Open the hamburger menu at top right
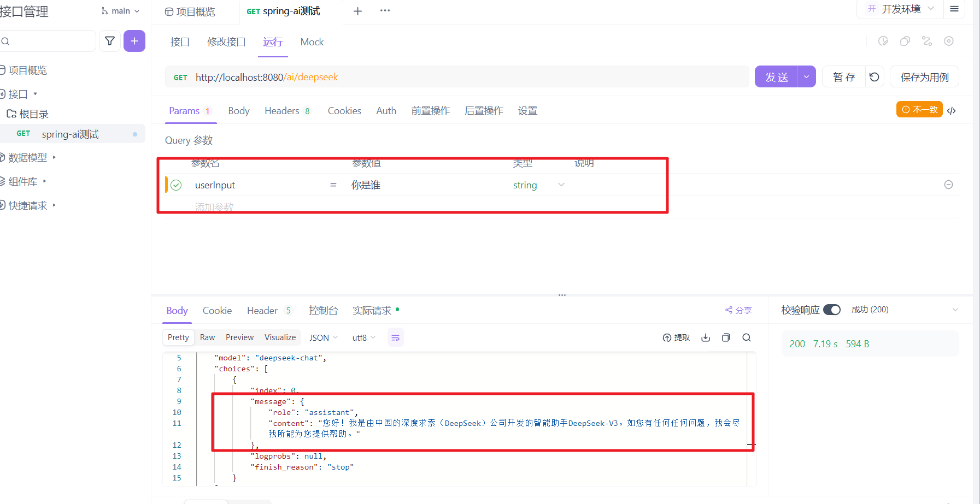 [x=954, y=9]
